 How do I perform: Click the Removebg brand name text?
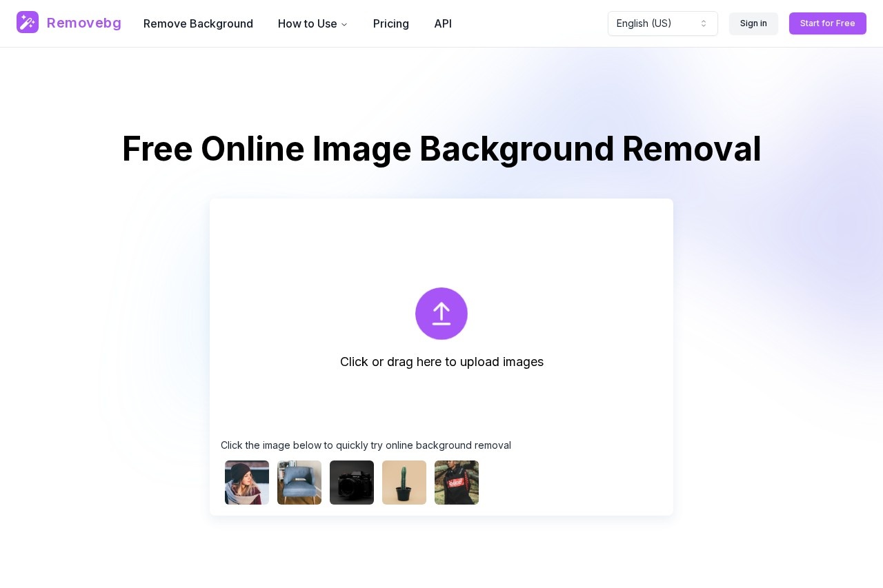coord(84,23)
